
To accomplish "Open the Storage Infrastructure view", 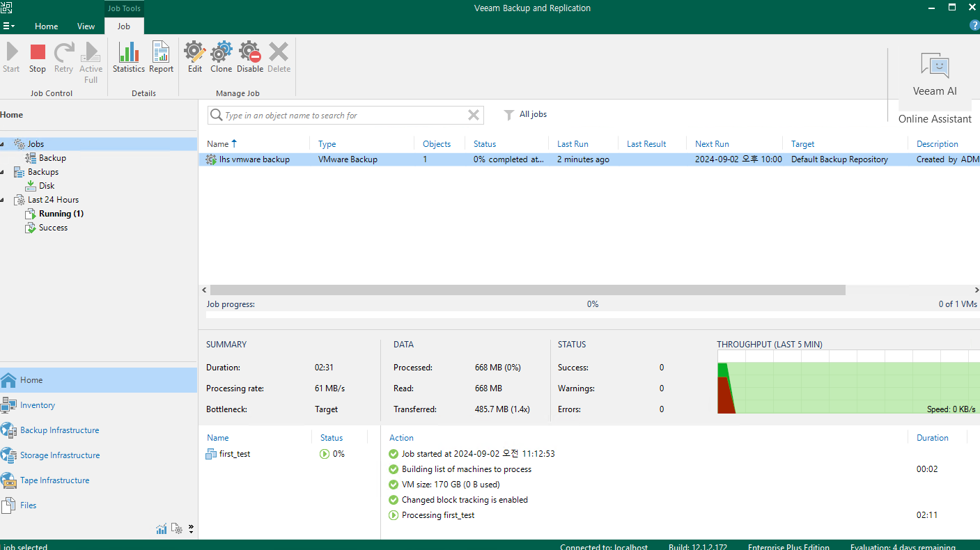I will point(98,455).
